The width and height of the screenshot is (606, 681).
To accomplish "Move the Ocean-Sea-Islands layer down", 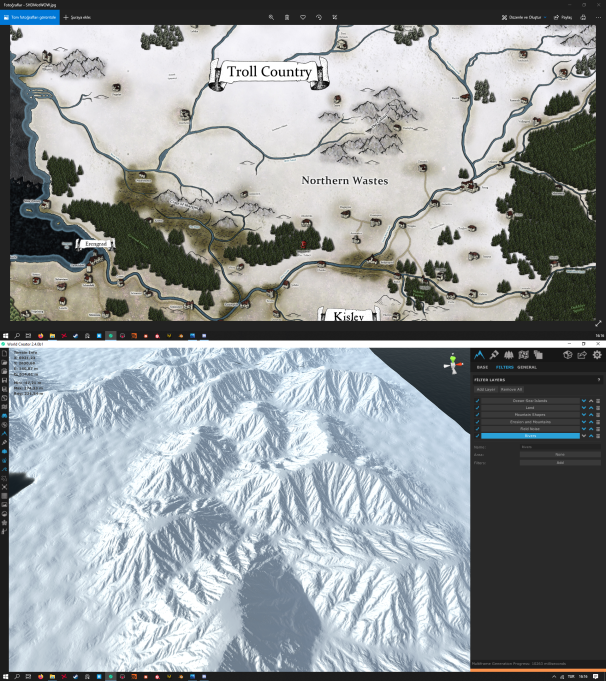I will (x=584, y=401).
